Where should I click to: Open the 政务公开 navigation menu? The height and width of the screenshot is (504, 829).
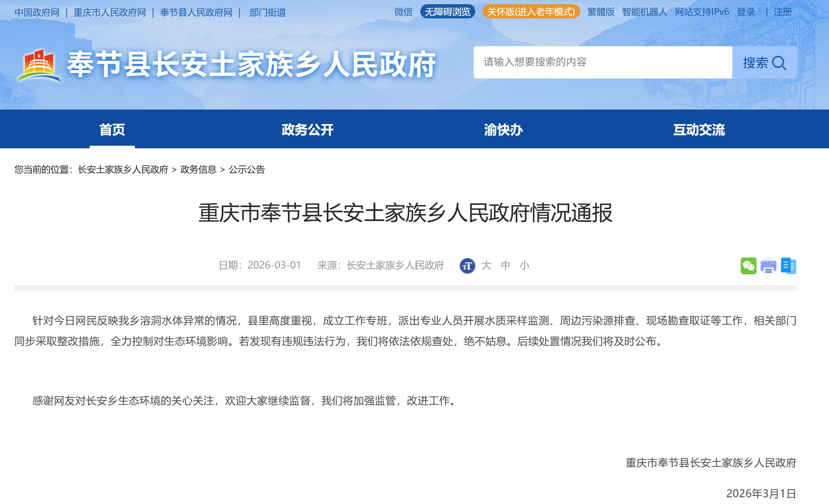tap(307, 130)
